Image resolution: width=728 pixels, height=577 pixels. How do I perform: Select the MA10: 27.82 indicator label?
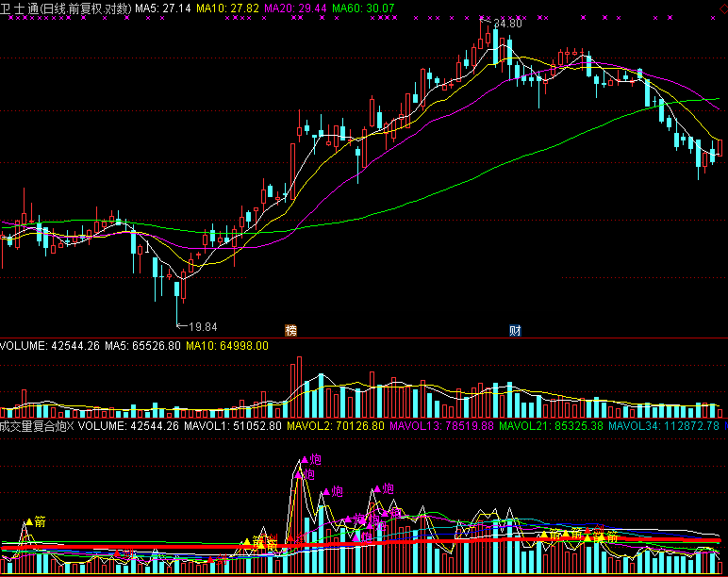pyautogui.click(x=227, y=8)
